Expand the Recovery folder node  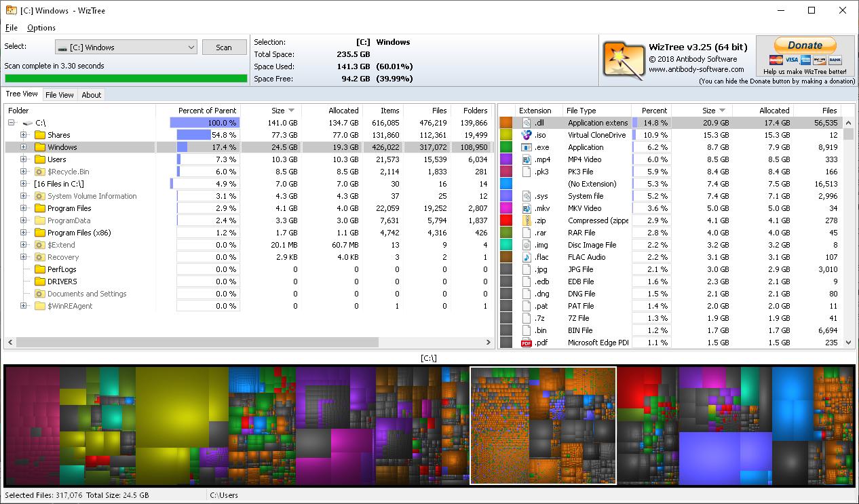tap(24, 257)
